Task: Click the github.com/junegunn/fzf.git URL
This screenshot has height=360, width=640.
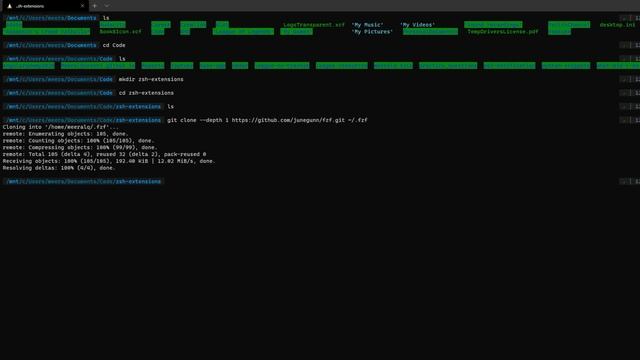Action: pos(288,120)
